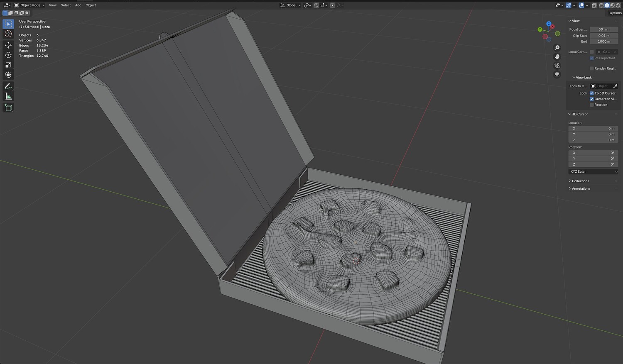Switch to wireframe viewport shading
The image size is (623, 364).
(x=601, y=5)
